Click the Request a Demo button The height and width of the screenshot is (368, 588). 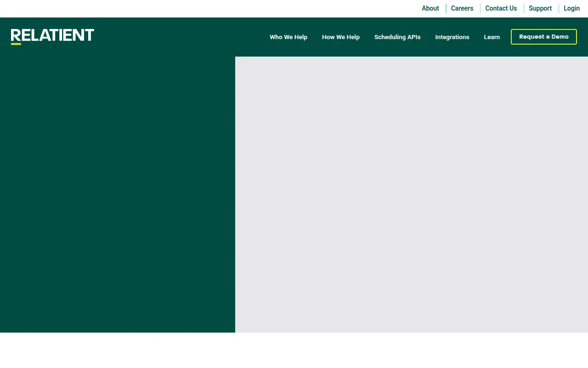pyautogui.click(x=544, y=37)
